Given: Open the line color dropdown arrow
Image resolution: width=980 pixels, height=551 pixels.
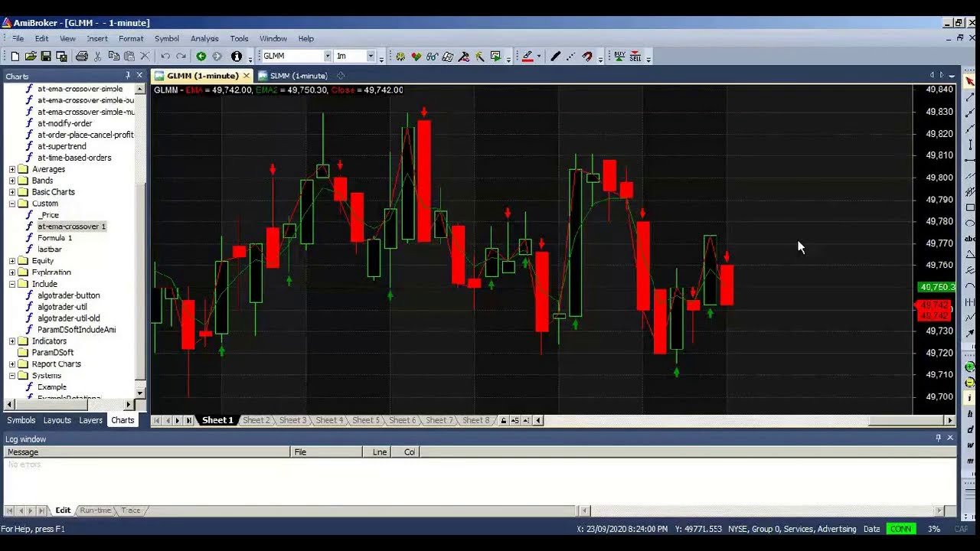Looking at the screenshot, I should [538, 57].
